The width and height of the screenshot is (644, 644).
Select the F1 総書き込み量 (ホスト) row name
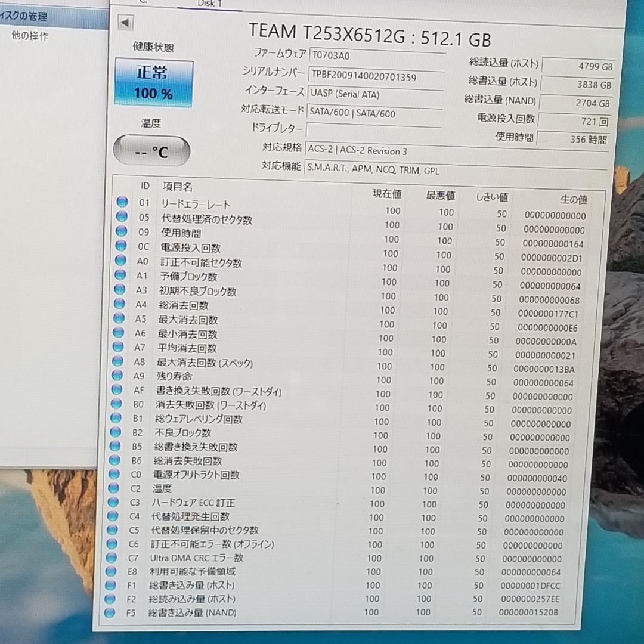[192, 586]
